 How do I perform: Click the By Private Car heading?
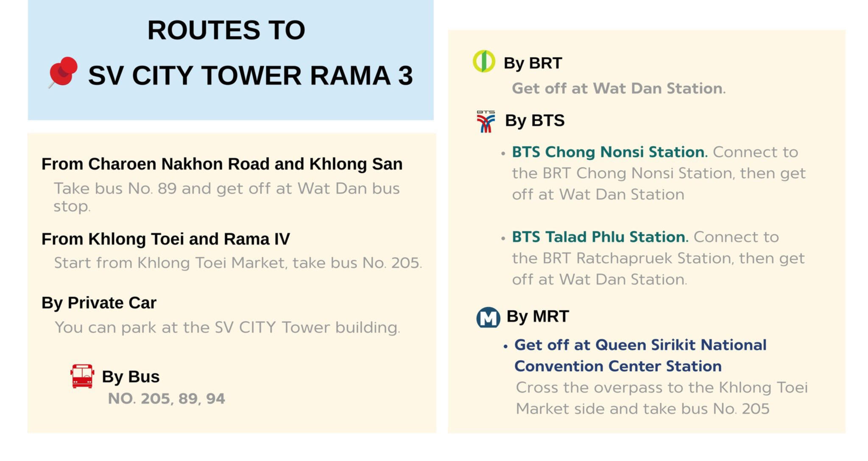click(99, 303)
